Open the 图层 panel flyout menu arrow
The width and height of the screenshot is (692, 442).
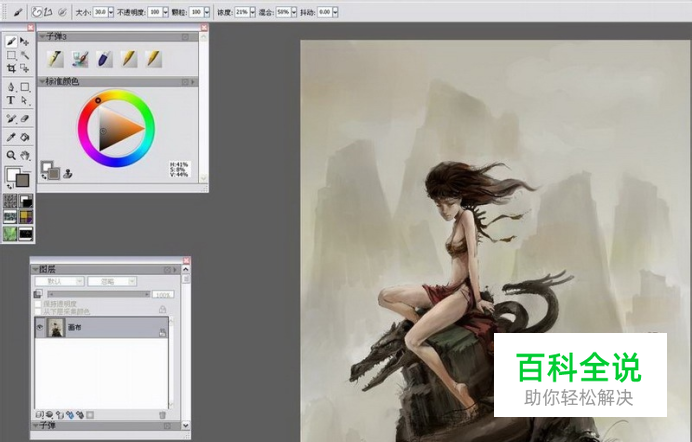coord(175,270)
